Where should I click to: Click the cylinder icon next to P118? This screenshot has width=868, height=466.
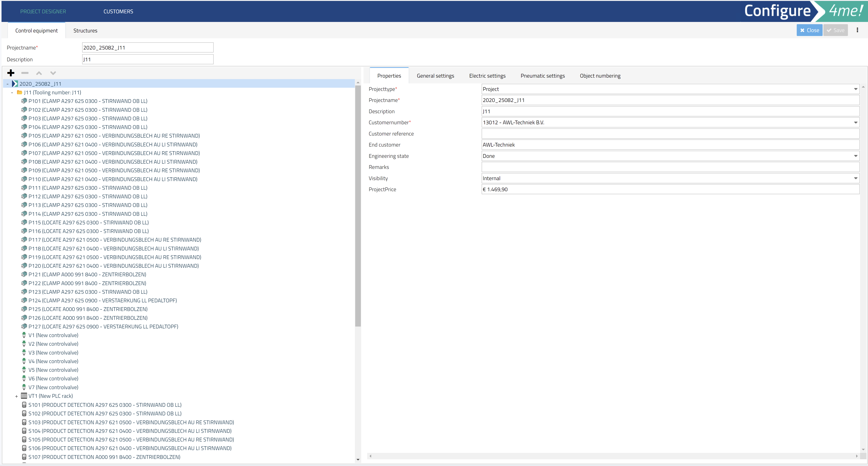[x=24, y=248]
